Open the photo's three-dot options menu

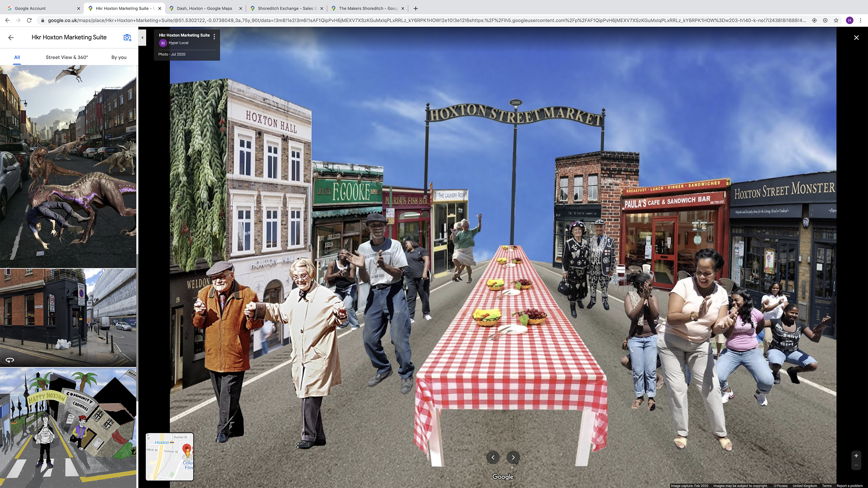(214, 36)
